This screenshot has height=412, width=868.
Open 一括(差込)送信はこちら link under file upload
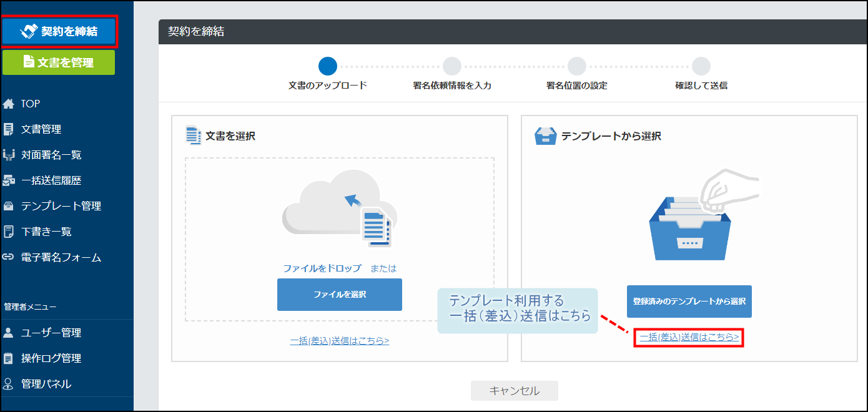pos(340,341)
